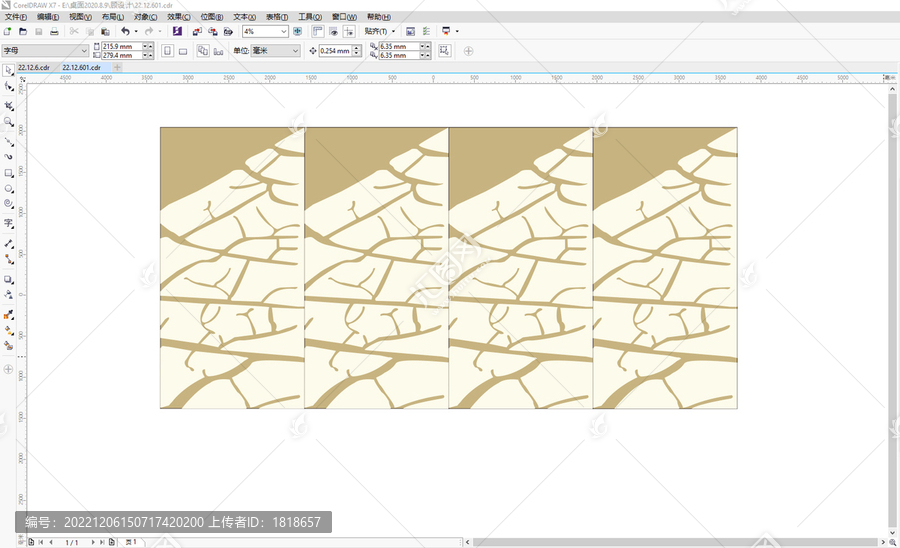
Task: Select the Zoom magnifier tool
Action: click(9, 122)
